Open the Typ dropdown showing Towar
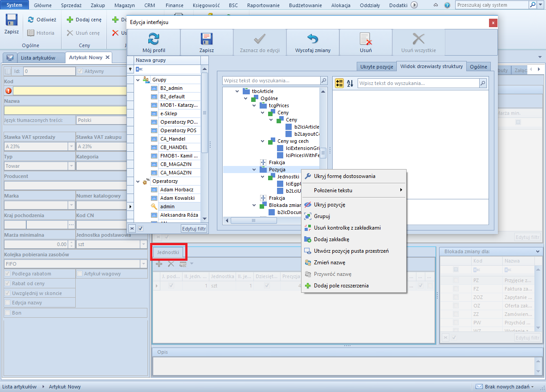Viewport: 546px width, 392px height. (71, 166)
